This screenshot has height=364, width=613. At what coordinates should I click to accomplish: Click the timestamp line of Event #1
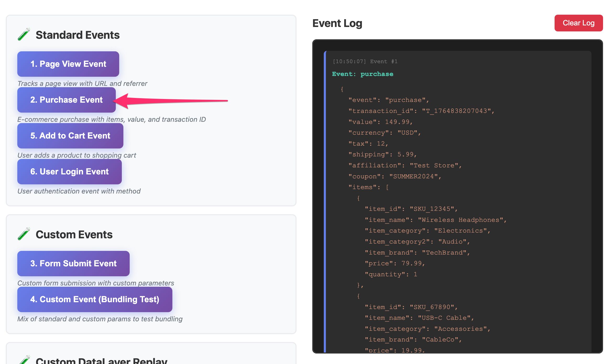365,62
